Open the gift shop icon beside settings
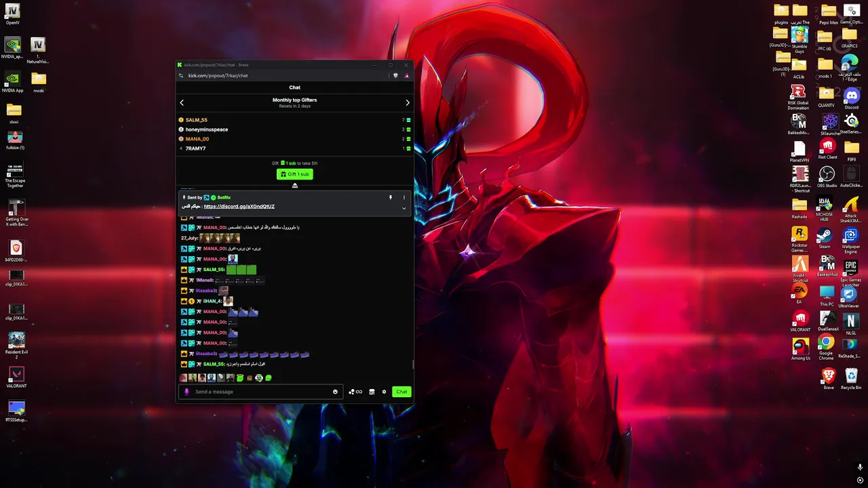 tap(372, 392)
